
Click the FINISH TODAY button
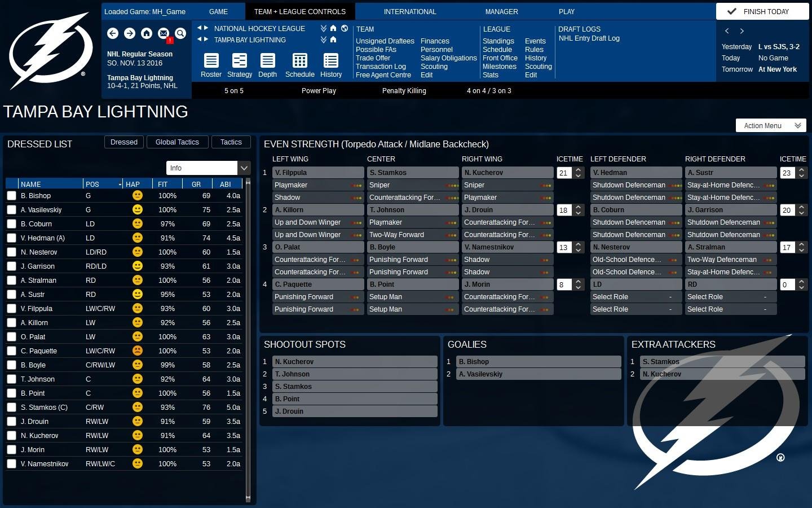click(762, 11)
